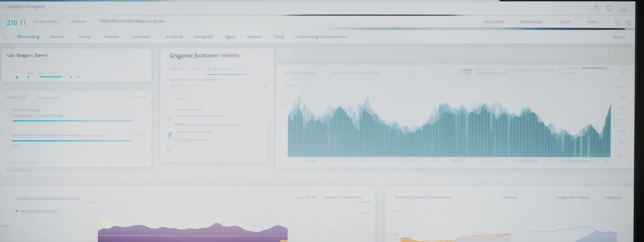Click the speech bubble icon beside the magnifier
This screenshot has width=644, height=242.
[628, 23]
